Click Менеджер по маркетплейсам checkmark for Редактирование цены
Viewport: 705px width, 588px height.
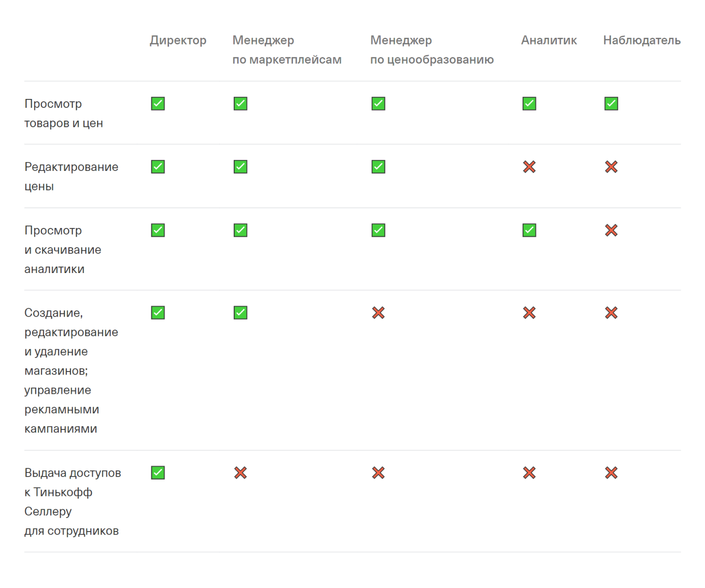click(241, 167)
